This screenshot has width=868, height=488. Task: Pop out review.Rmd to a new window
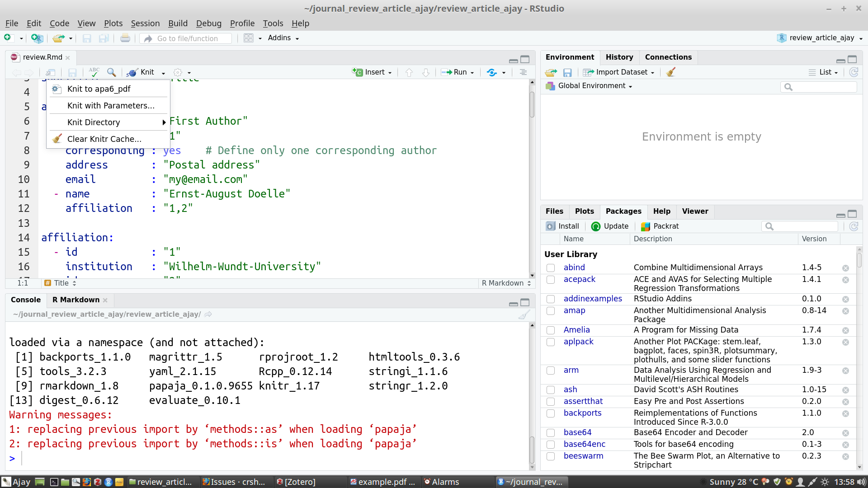point(51,72)
